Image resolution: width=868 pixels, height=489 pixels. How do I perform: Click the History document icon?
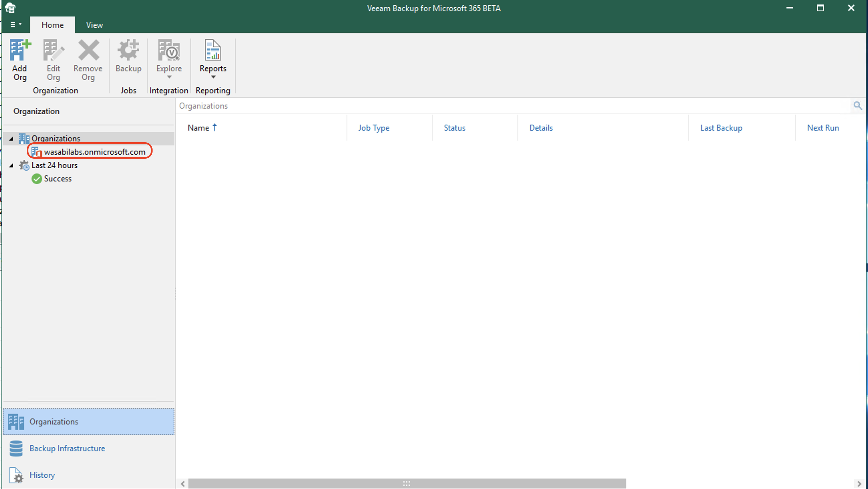click(16, 475)
